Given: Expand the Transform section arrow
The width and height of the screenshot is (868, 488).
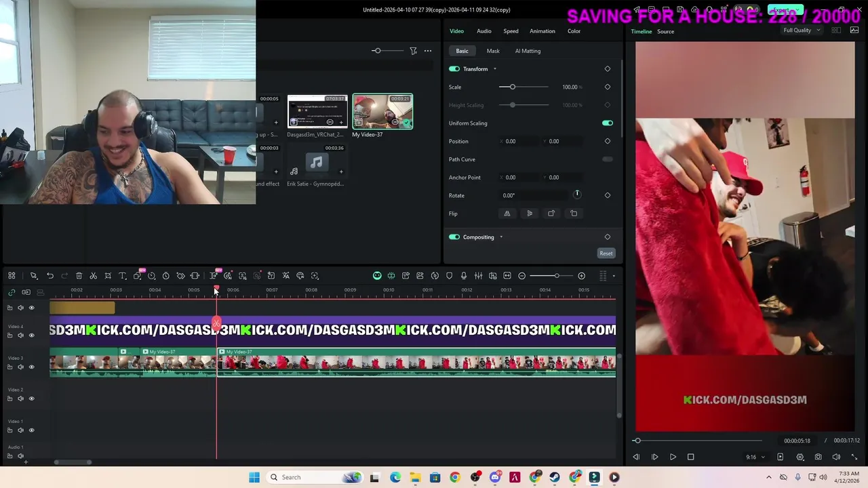Looking at the screenshot, I should click(x=494, y=69).
